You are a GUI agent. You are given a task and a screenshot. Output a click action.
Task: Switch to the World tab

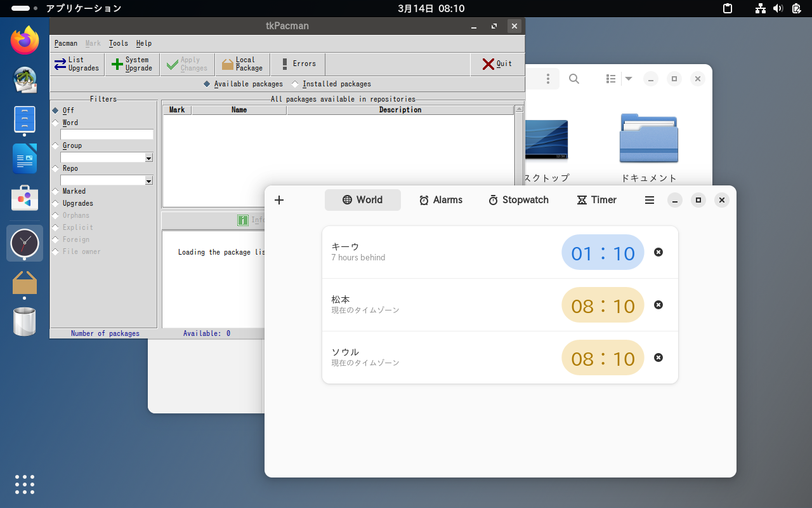pyautogui.click(x=363, y=200)
